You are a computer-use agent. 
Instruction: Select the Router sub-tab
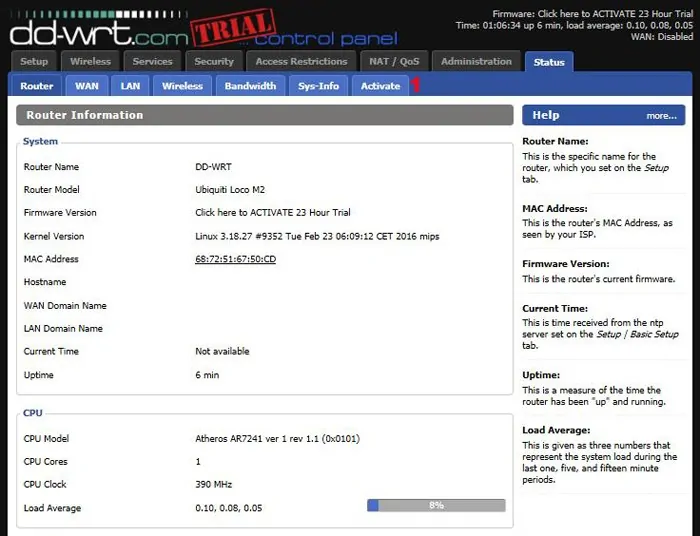click(37, 86)
